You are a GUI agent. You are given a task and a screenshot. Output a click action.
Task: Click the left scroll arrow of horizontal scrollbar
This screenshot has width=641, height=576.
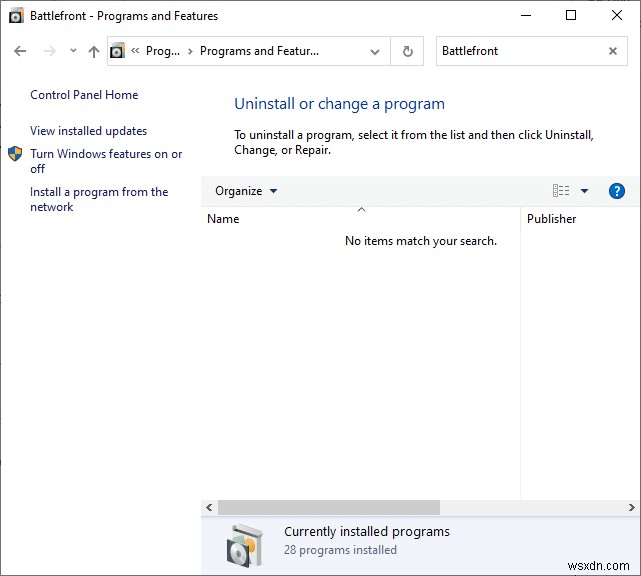[209, 507]
